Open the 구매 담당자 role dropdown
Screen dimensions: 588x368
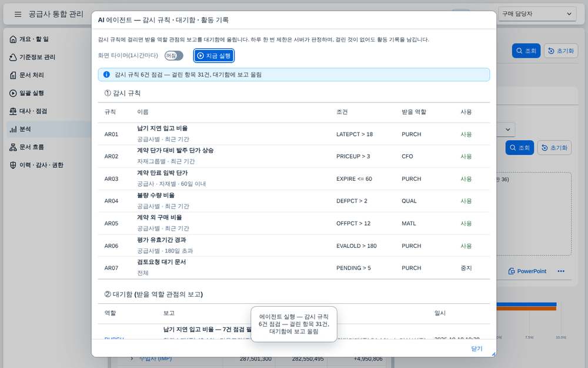tap(537, 14)
